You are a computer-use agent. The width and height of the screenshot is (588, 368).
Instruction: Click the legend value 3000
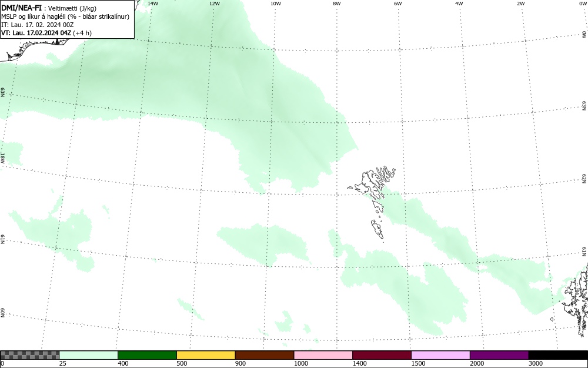(536, 363)
